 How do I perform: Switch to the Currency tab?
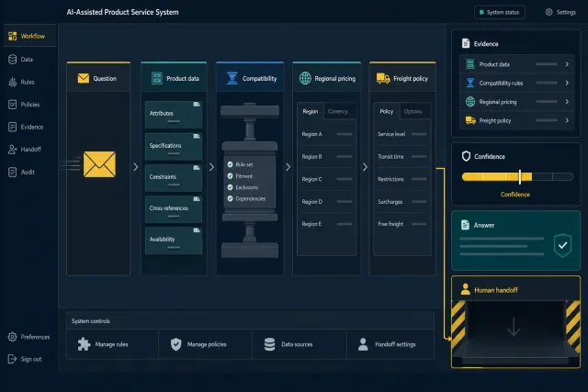tap(338, 111)
